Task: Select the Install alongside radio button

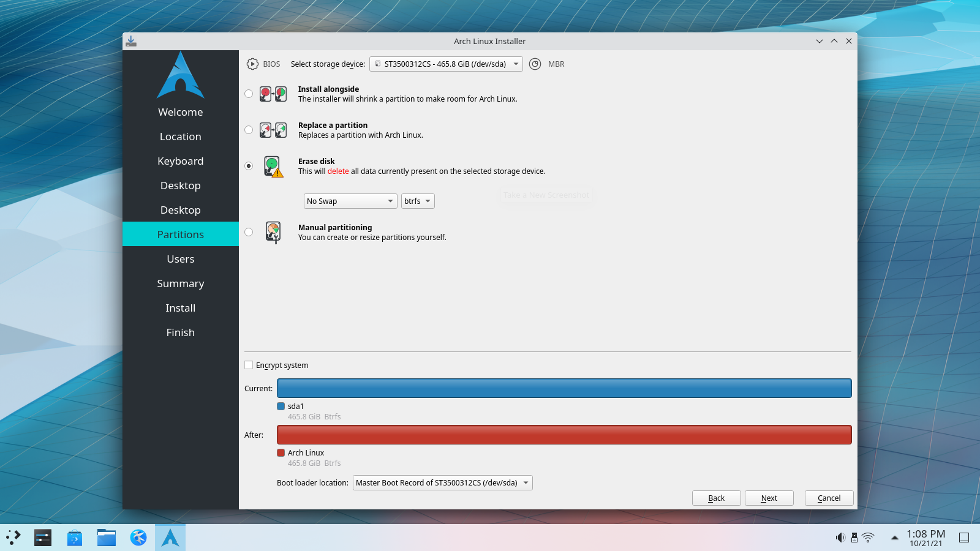Action: [249, 94]
